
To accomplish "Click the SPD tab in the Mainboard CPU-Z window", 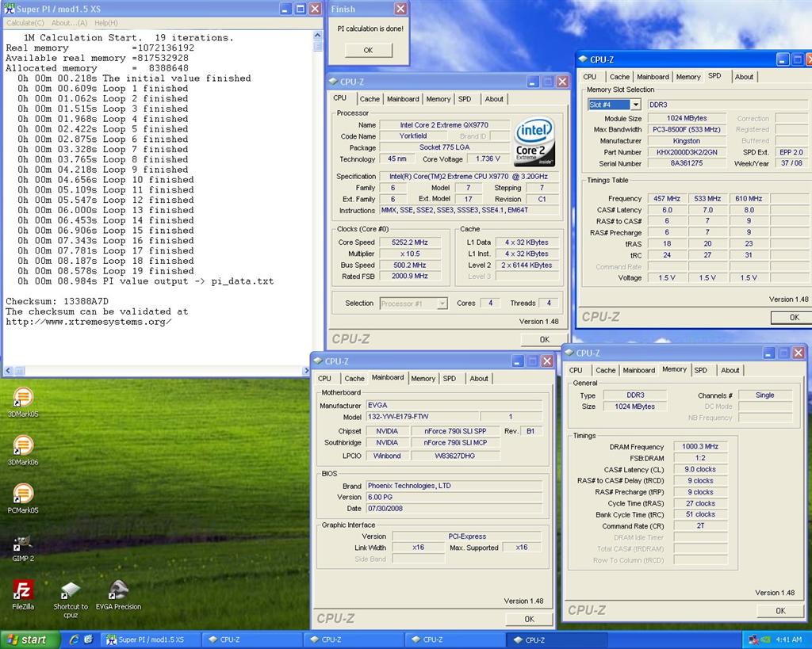I will tap(450, 378).
